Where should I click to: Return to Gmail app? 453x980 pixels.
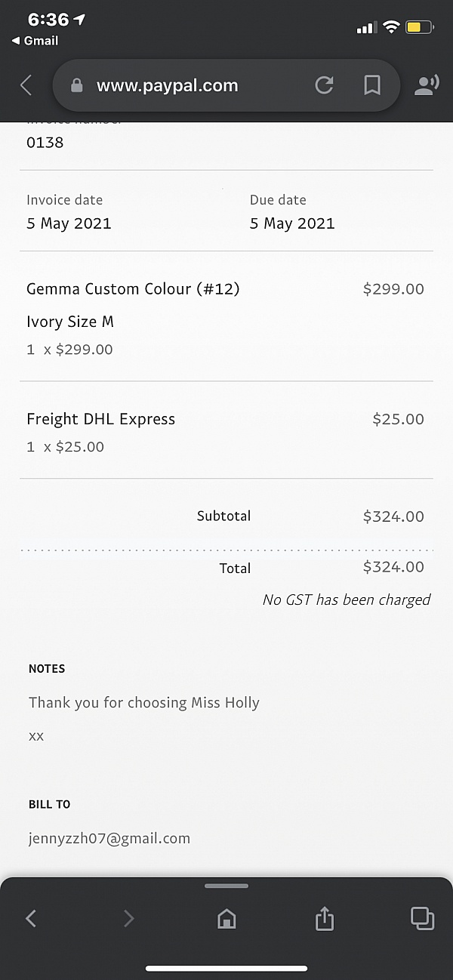[x=35, y=41]
